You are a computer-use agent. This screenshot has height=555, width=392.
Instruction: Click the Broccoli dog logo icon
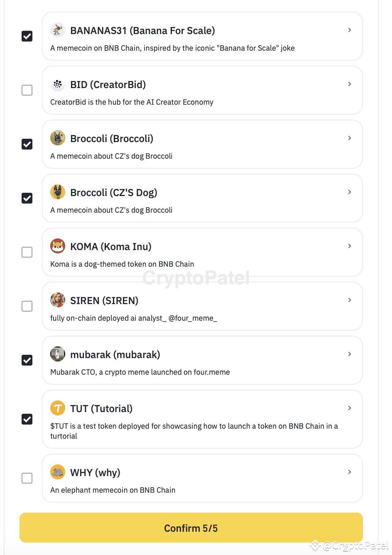(58, 138)
